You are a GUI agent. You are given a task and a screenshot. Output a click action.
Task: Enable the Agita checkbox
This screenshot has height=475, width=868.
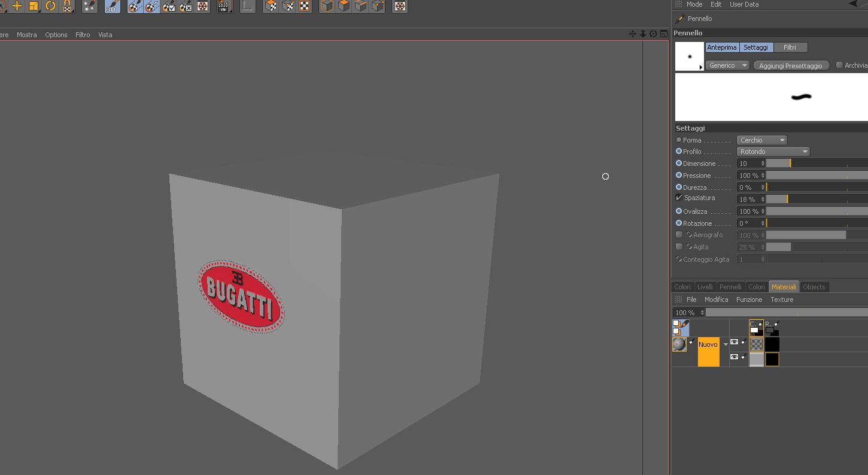[679, 247]
